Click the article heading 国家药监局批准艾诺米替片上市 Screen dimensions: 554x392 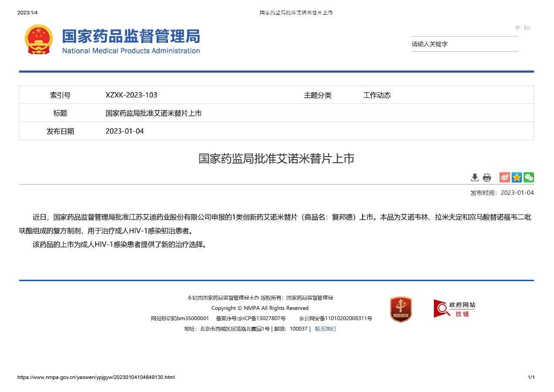click(x=276, y=158)
